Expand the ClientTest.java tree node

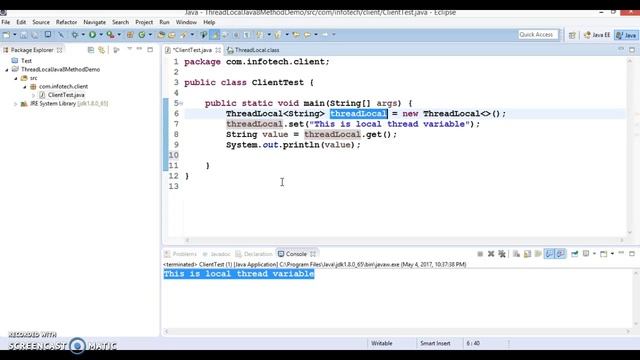click(33, 95)
